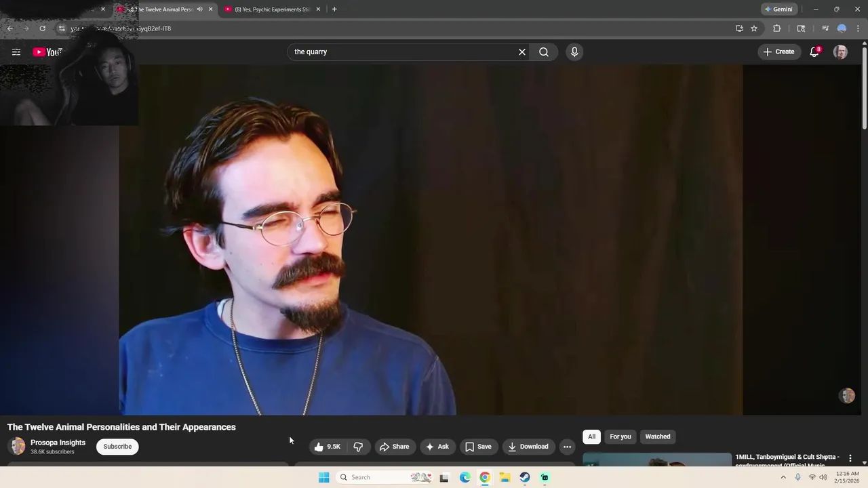Select the For you filter chip
868x488 pixels.
(620, 436)
